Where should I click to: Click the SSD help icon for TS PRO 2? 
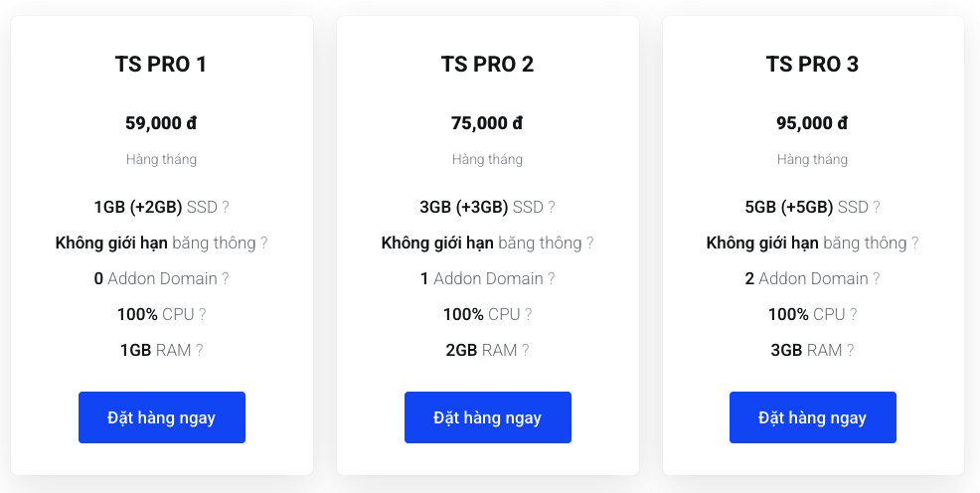(x=552, y=207)
